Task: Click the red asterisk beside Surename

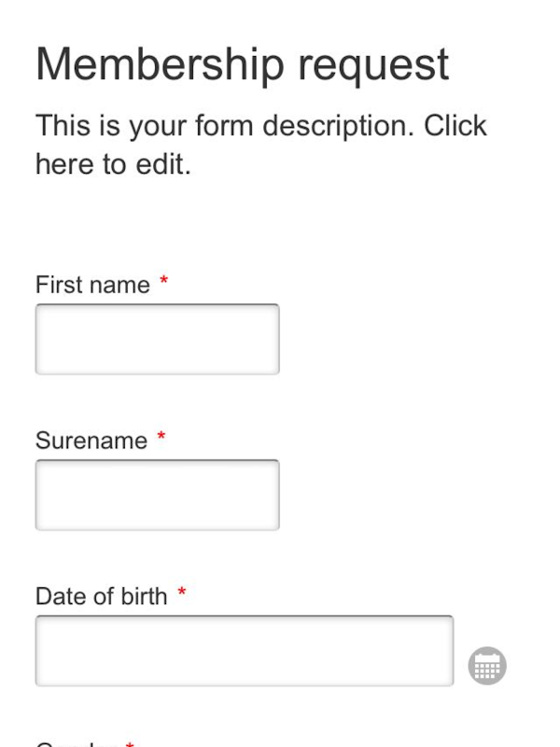Action: [161, 437]
